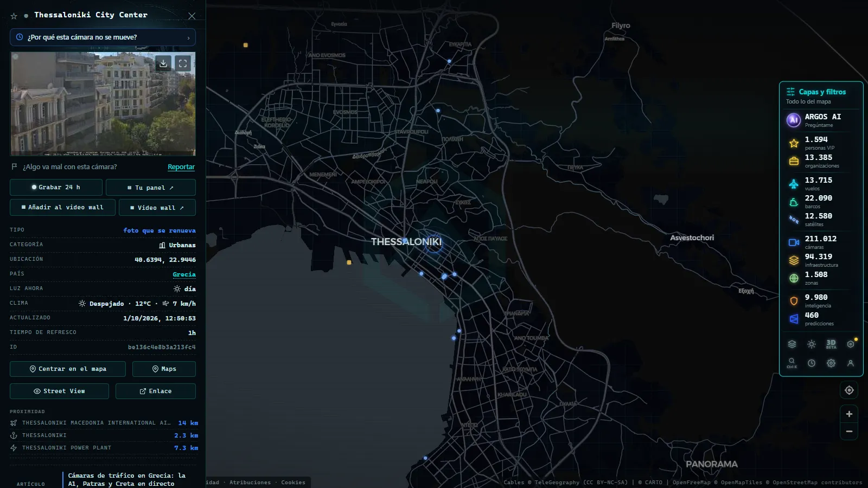Image resolution: width=868 pixels, height=488 pixels.
Task: Click the Reportar link
Action: pyautogui.click(x=181, y=167)
